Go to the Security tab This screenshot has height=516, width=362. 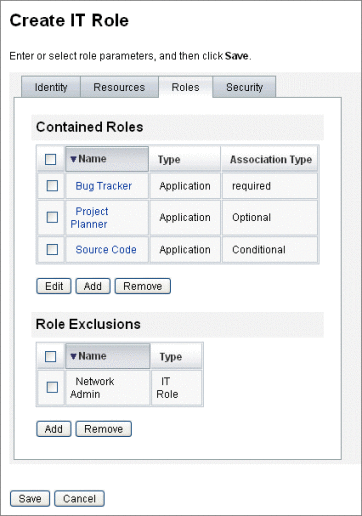pyautogui.click(x=244, y=87)
